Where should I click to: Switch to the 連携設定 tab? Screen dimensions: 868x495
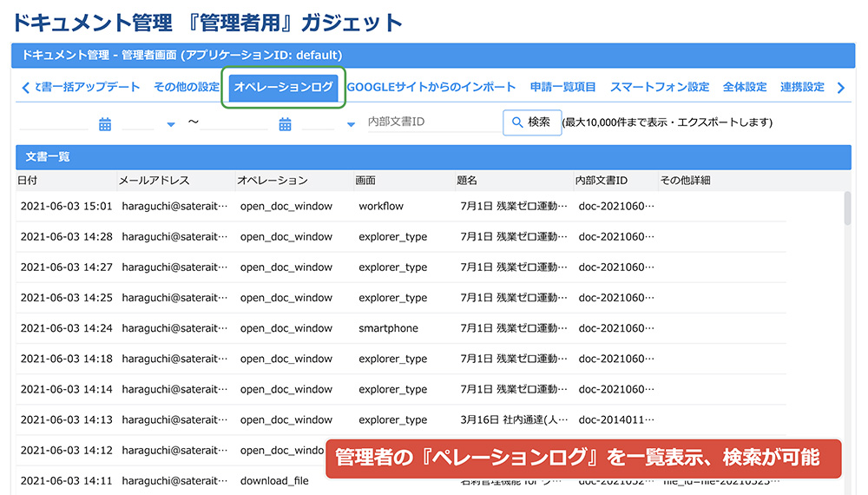point(802,87)
